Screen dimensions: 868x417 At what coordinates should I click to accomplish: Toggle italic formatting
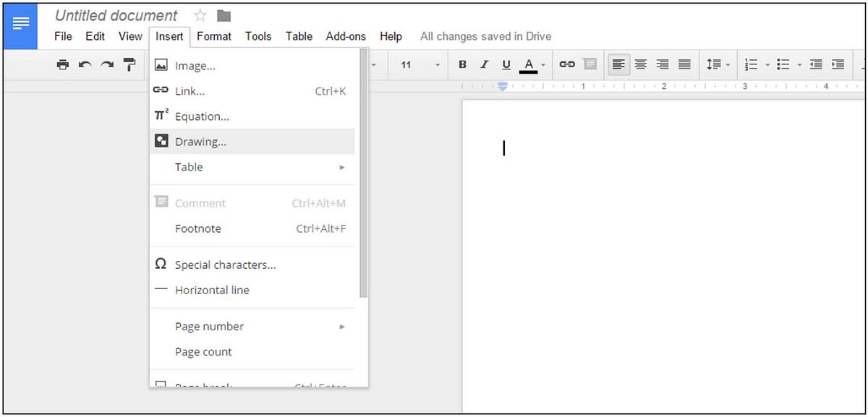click(484, 64)
